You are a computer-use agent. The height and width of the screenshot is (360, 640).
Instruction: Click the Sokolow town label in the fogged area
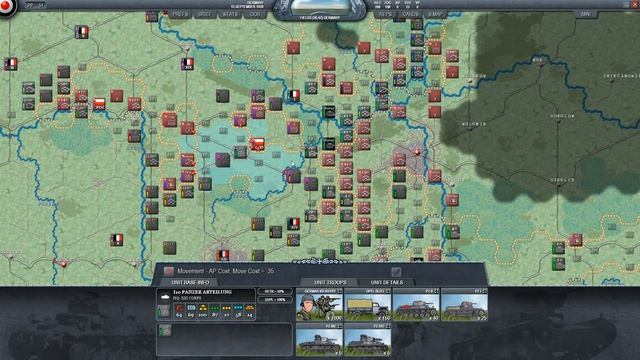coord(562,116)
